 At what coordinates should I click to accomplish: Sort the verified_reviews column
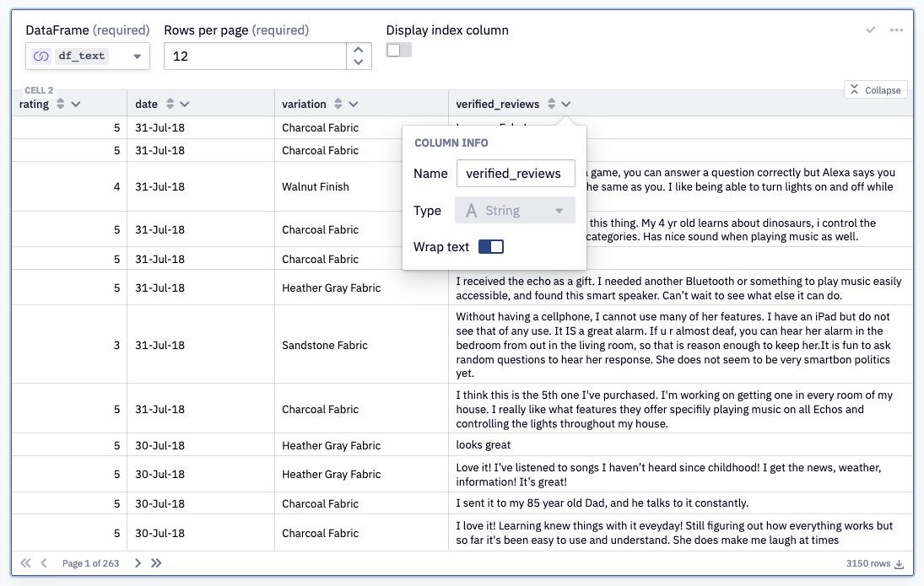551,105
